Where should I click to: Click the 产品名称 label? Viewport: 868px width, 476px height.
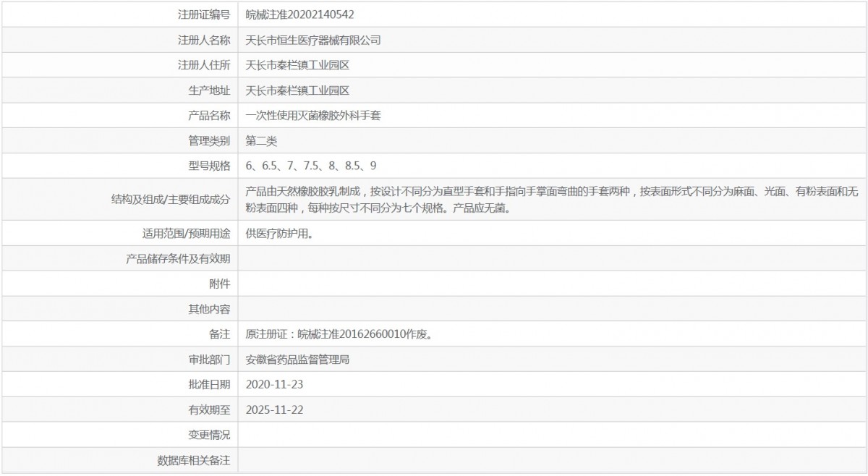point(209,116)
